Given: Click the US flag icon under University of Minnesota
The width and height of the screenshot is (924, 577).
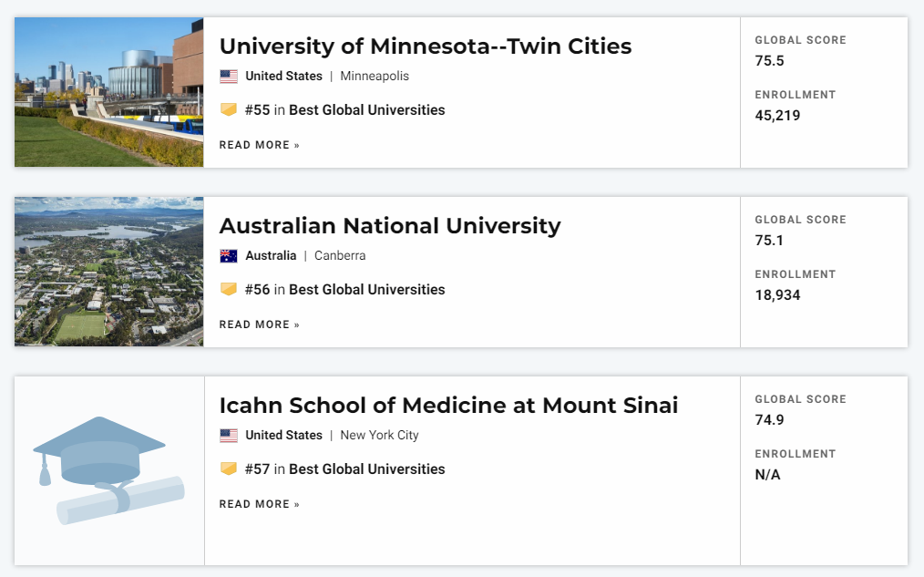Looking at the screenshot, I should click(x=229, y=76).
